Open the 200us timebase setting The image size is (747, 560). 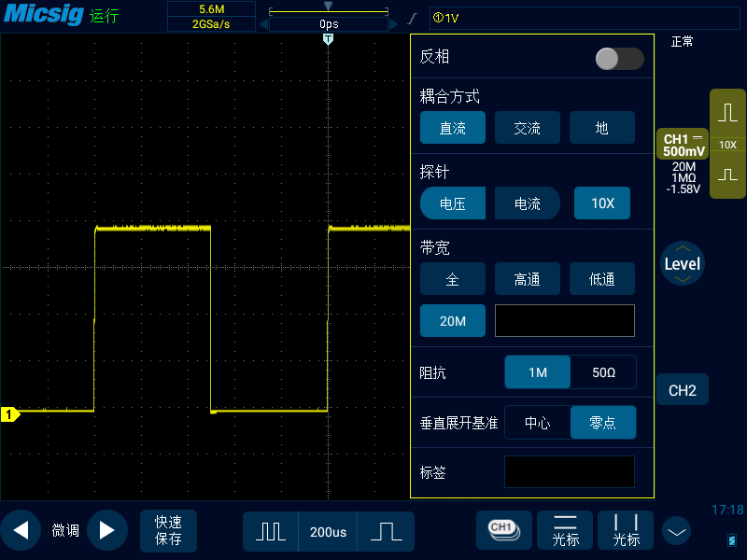coord(328,531)
